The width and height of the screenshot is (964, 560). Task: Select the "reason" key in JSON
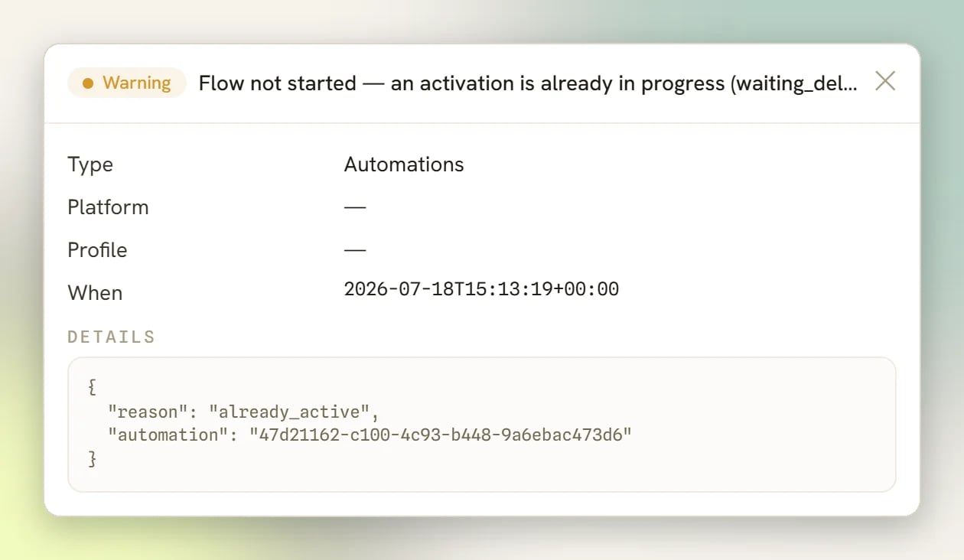148,412
